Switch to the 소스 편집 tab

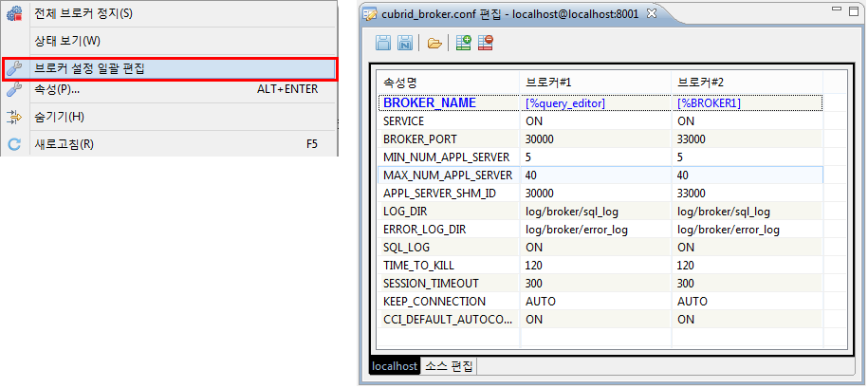(449, 366)
